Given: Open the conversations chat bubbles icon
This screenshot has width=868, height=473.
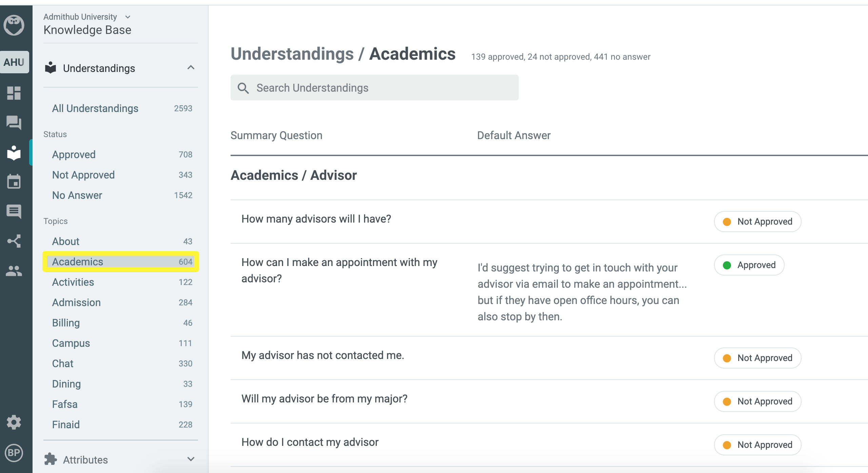Looking at the screenshot, I should 14,122.
